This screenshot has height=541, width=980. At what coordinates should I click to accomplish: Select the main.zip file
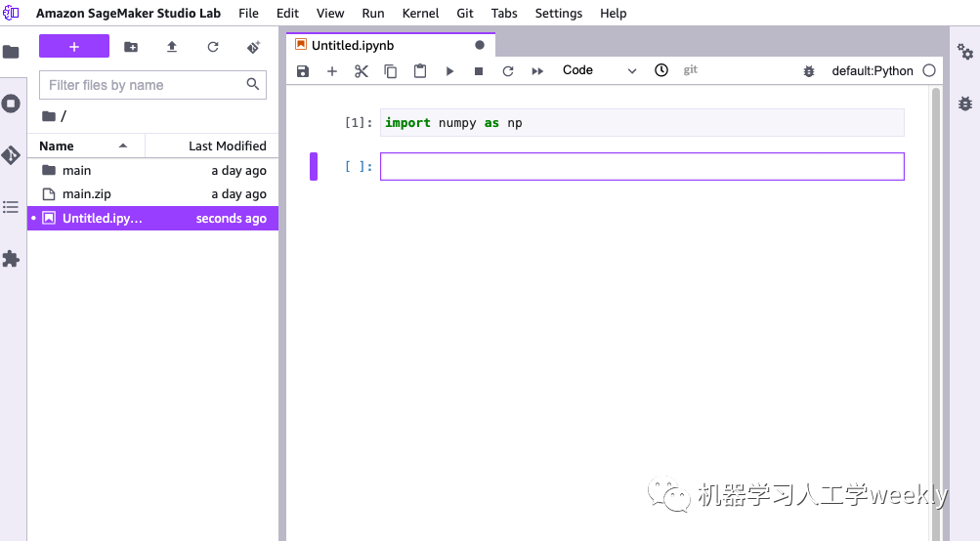coord(152,194)
